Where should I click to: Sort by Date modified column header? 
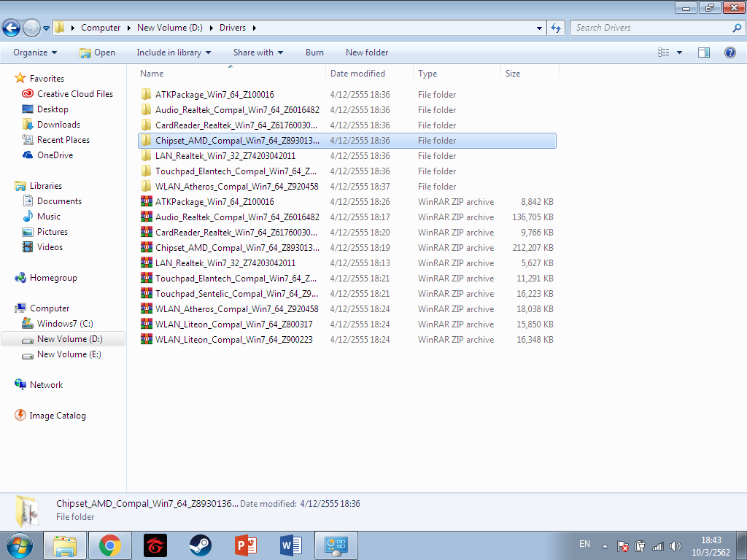tap(370, 74)
